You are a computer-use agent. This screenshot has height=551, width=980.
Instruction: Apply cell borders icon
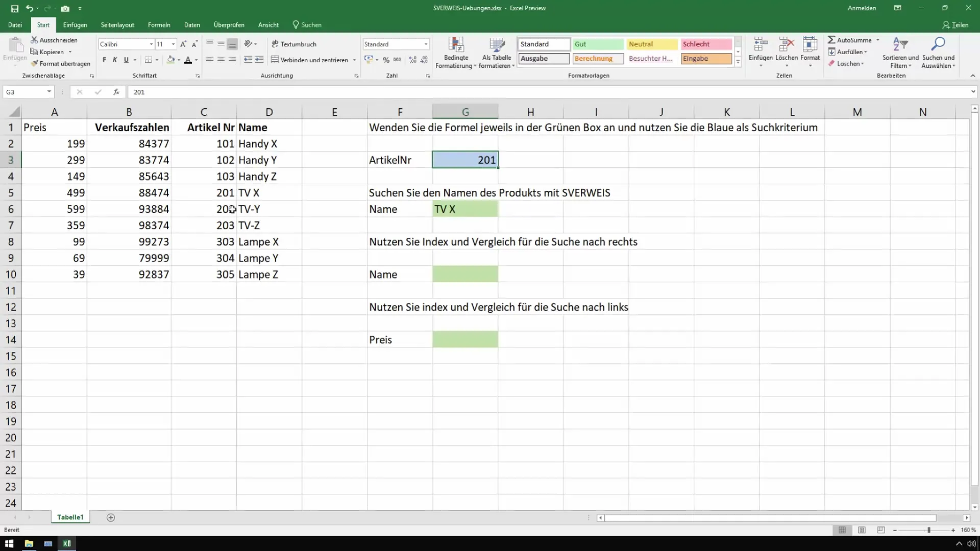click(148, 60)
